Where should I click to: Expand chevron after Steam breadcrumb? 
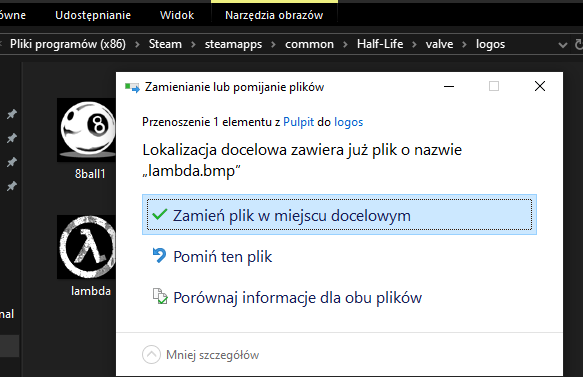coord(193,45)
